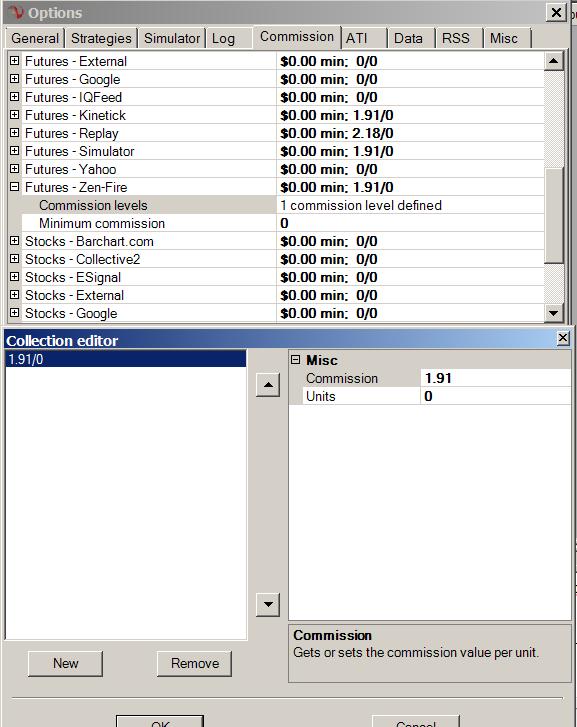Select the Futures - Zen-Fire row label
Viewport: 577px width, 727px height.
coord(76,187)
